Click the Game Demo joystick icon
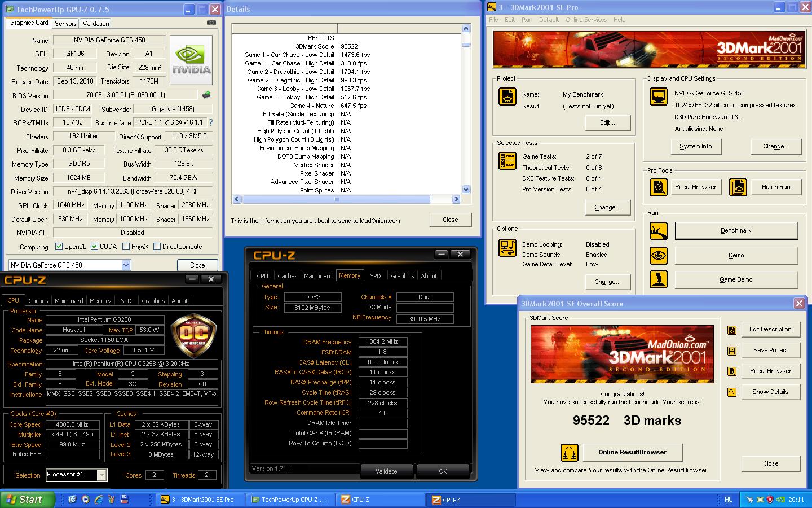Image resolution: width=812 pixels, height=508 pixels. coord(659,279)
